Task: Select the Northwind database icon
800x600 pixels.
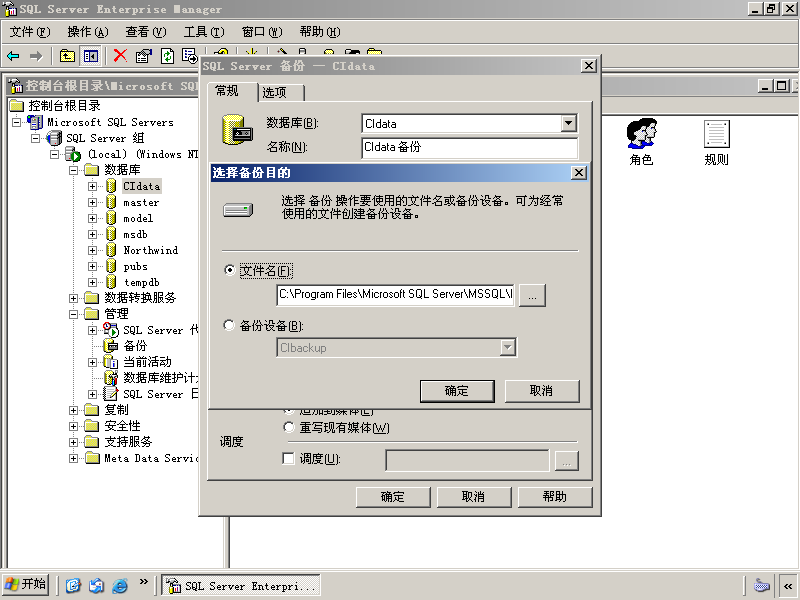Action: [111, 250]
